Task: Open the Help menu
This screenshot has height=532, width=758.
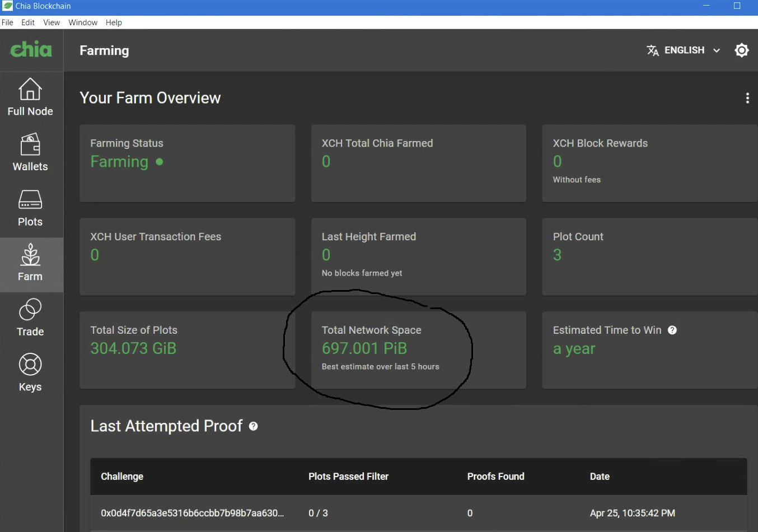Action: pyautogui.click(x=114, y=22)
